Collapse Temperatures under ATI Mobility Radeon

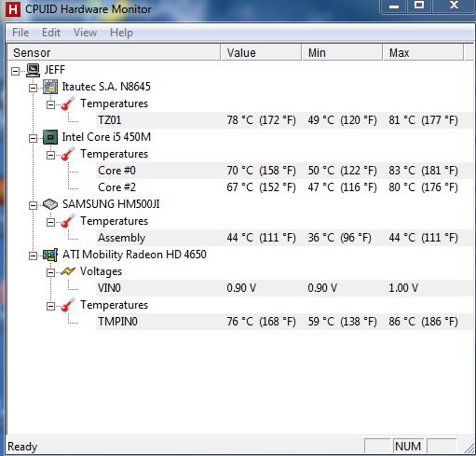(50, 306)
